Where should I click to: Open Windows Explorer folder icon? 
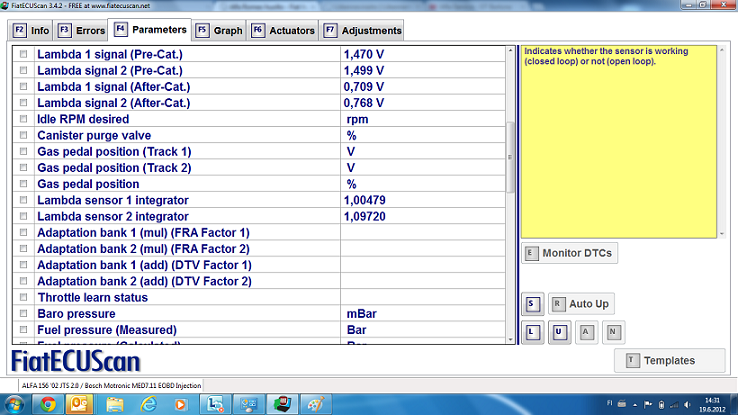point(114,405)
